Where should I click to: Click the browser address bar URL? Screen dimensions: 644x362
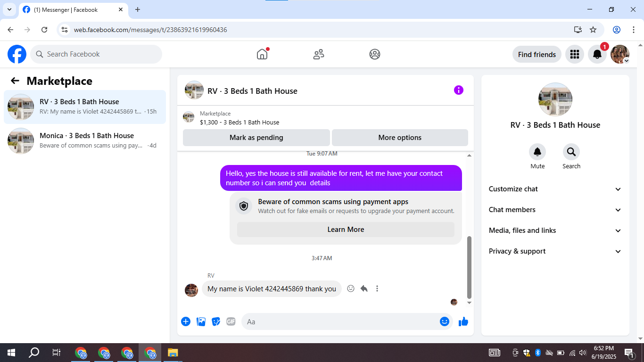[x=150, y=30]
